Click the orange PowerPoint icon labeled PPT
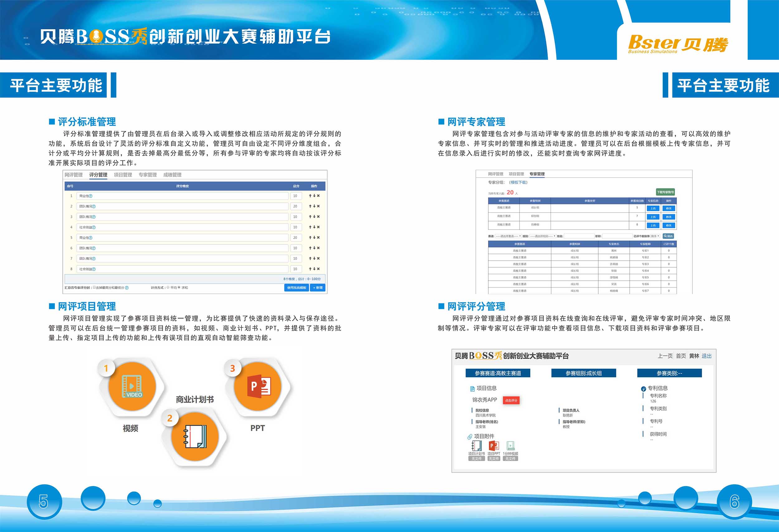 coord(258,387)
